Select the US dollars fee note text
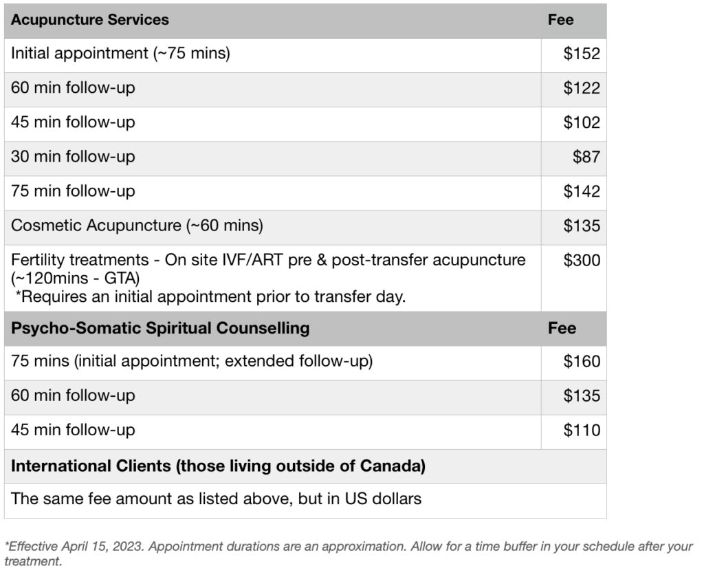 216,500
